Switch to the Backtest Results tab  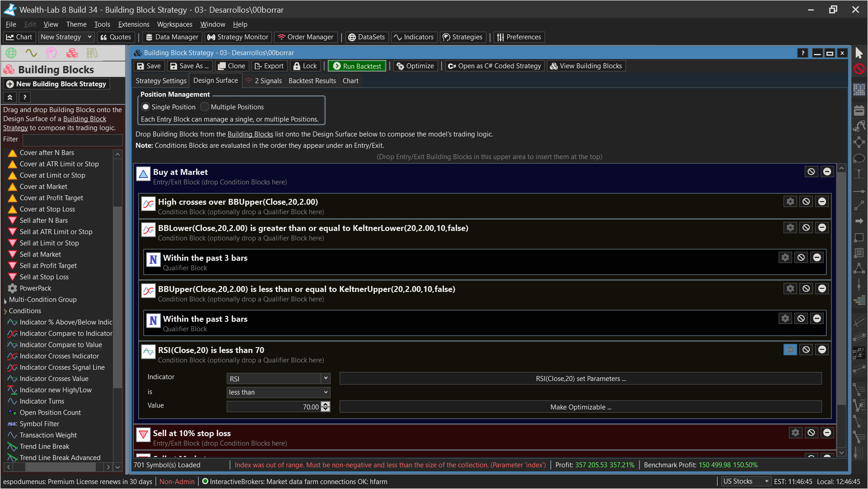312,81
